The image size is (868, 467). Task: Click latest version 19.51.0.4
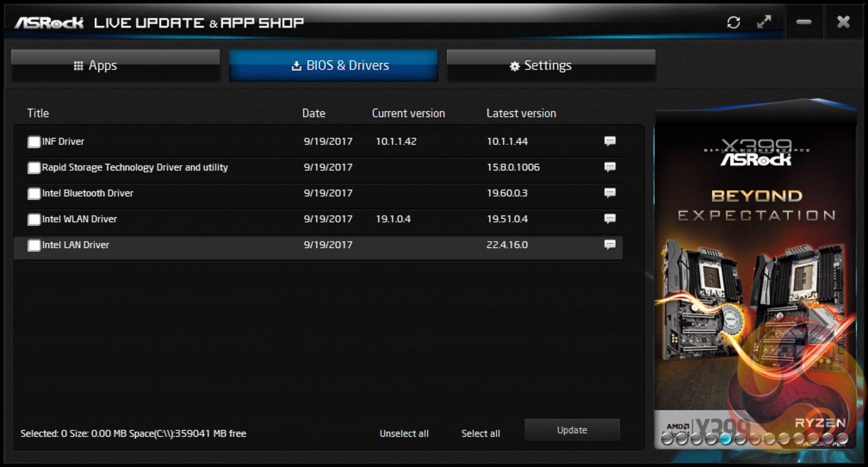point(507,219)
